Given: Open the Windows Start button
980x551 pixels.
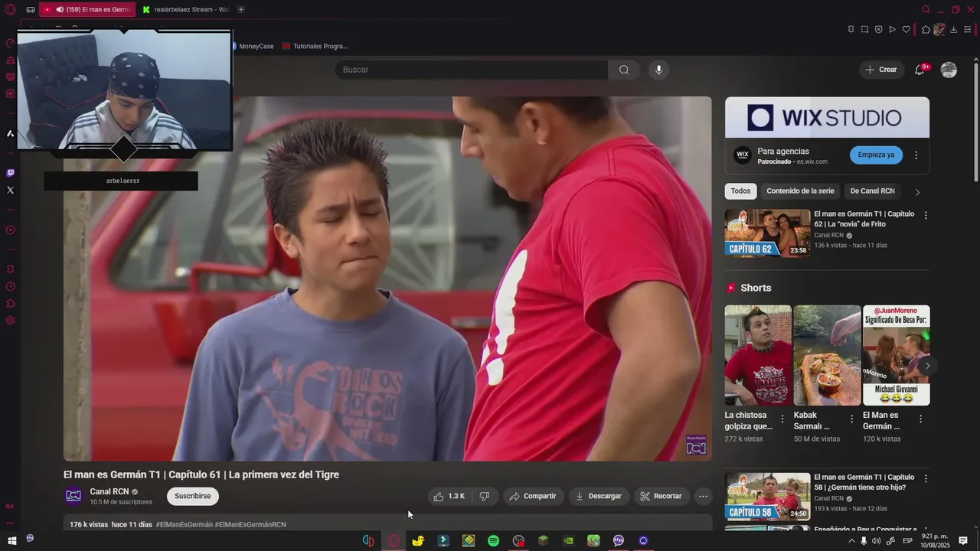Looking at the screenshot, I should pyautogui.click(x=11, y=540).
